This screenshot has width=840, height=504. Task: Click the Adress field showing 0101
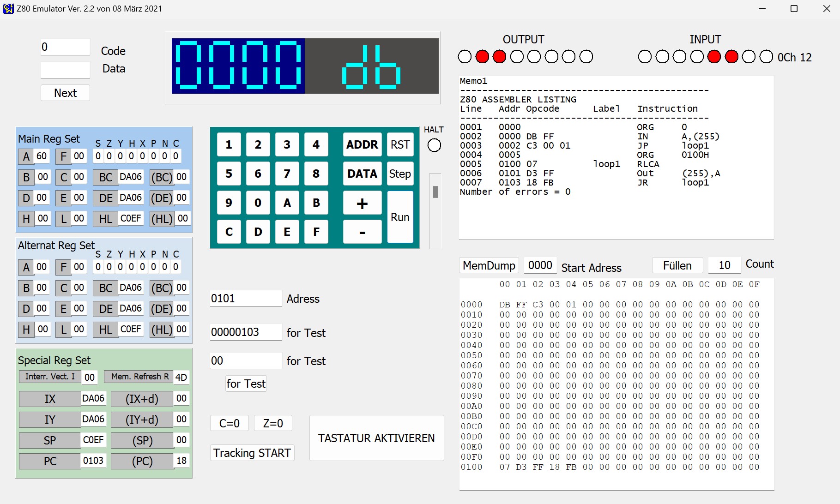246,298
